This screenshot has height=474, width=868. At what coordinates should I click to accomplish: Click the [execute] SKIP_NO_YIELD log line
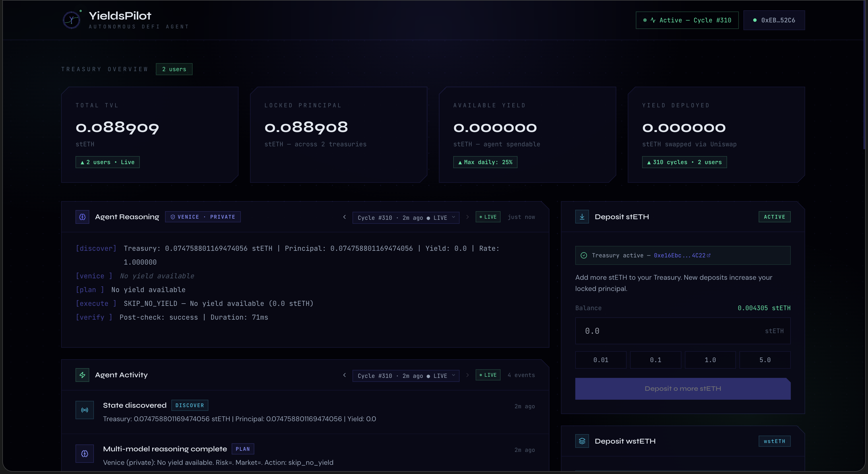[x=194, y=304]
